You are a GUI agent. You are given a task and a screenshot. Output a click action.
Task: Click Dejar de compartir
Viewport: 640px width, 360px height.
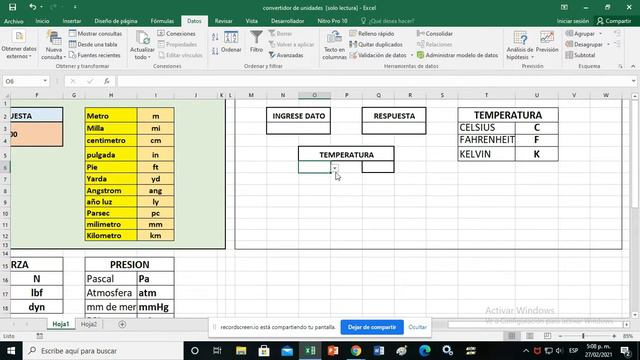(372, 327)
